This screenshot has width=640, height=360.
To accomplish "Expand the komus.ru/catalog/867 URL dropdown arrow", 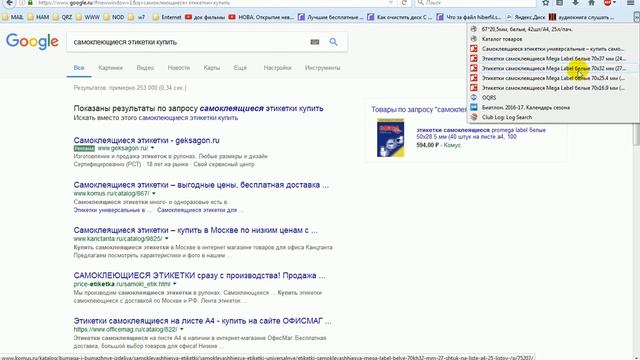I will pyautogui.click(x=154, y=193).
